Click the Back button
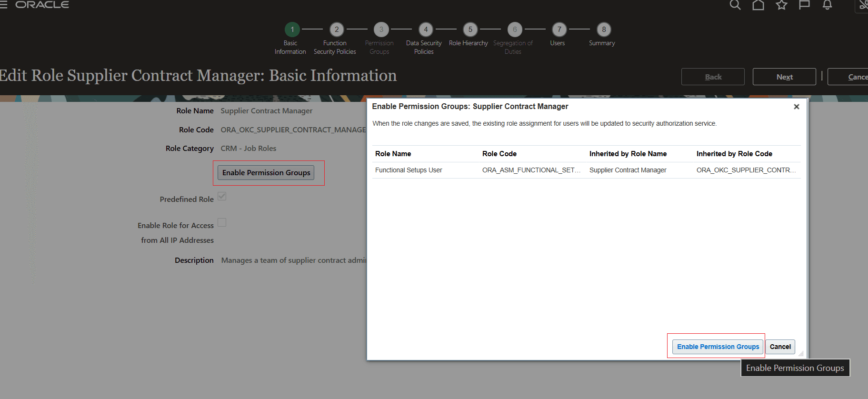This screenshot has height=399, width=868. coord(713,77)
